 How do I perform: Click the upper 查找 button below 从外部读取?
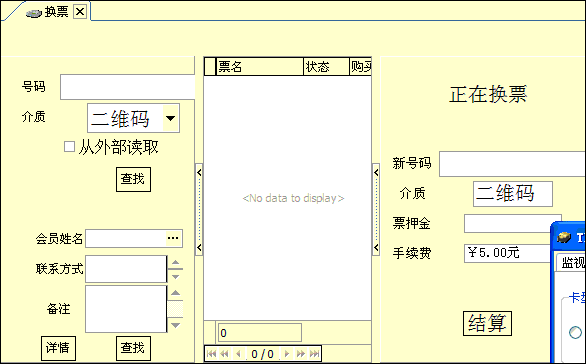(x=133, y=179)
